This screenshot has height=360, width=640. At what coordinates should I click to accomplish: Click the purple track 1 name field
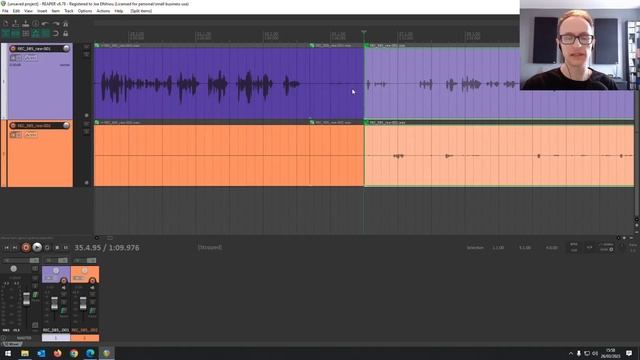tap(39, 49)
